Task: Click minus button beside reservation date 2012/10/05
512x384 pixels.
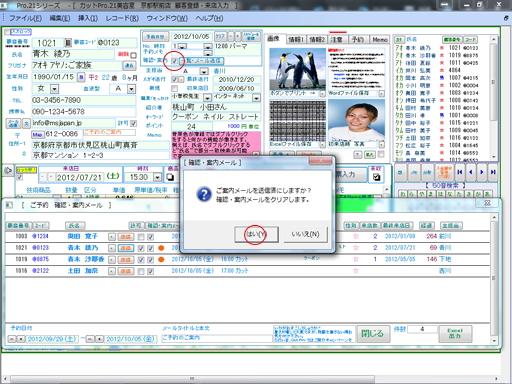Action: pos(231,36)
